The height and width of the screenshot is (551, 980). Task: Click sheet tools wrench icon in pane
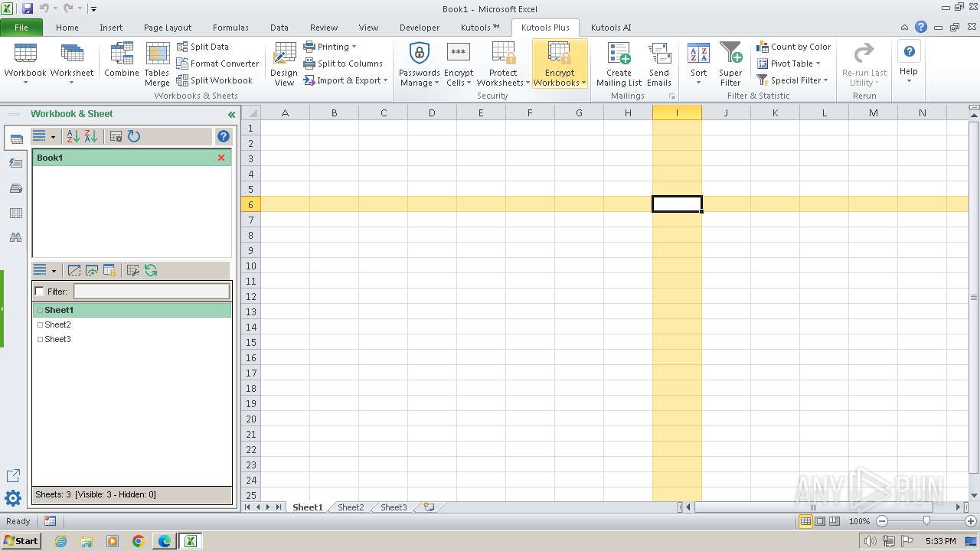coord(133,270)
